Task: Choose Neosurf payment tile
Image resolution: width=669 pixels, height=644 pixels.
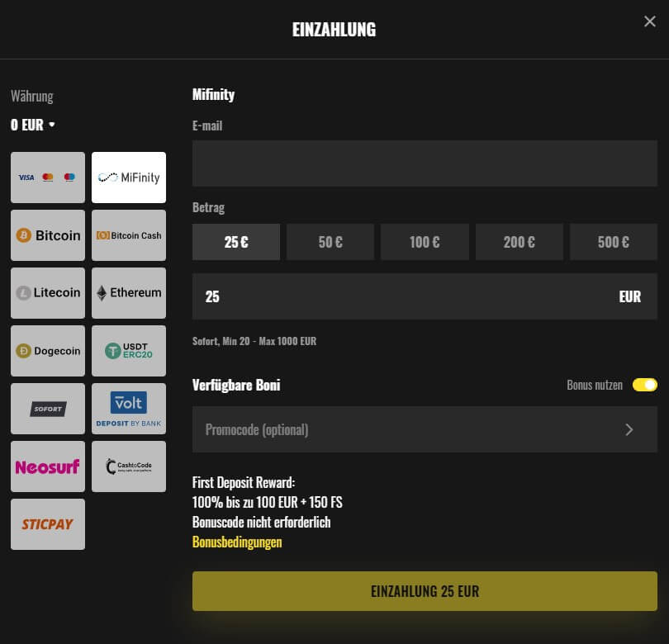Action: 48,466
